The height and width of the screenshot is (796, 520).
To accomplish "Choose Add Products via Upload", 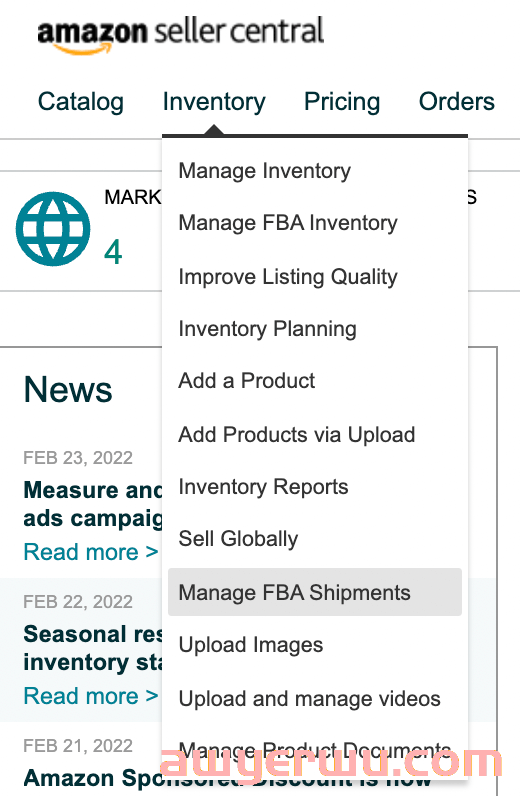I will (x=297, y=435).
